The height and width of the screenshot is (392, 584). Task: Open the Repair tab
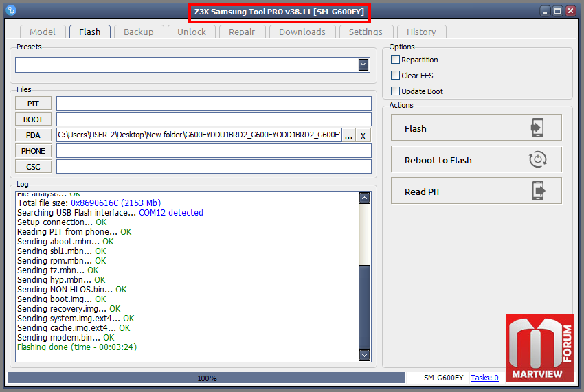[x=242, y=32]
